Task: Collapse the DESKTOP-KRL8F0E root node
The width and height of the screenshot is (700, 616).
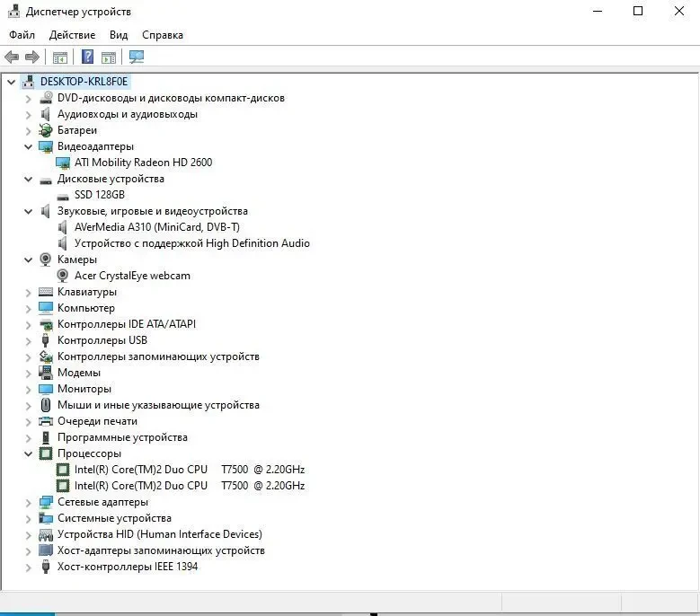Action: click(11, 82)
